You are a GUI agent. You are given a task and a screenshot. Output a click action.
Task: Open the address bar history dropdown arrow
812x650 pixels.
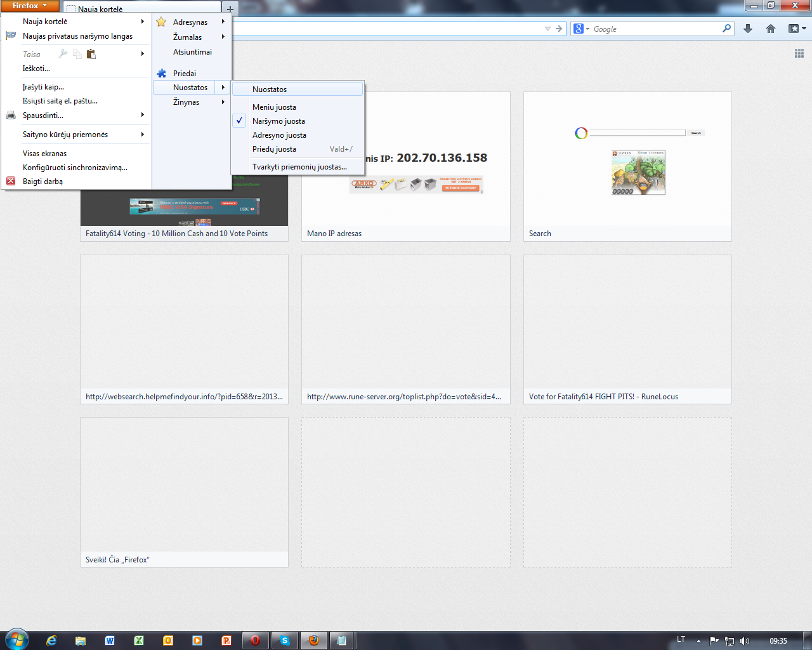click(x=547, y=29)
